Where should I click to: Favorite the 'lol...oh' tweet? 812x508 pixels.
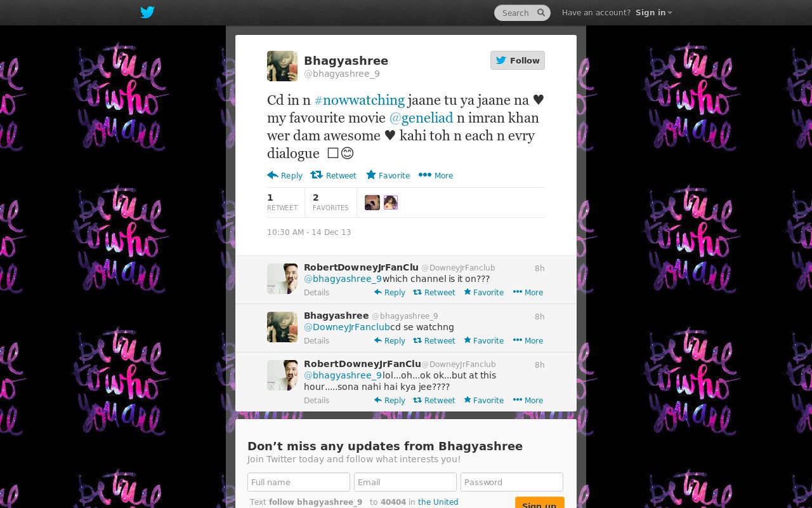(x=483, y=401)
